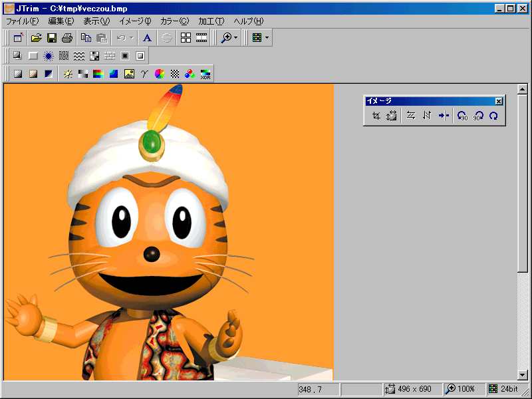Apply the navy blue monotone color icon
The width and height of the screenshot is (532, 399).
click(x=49, y=74)
